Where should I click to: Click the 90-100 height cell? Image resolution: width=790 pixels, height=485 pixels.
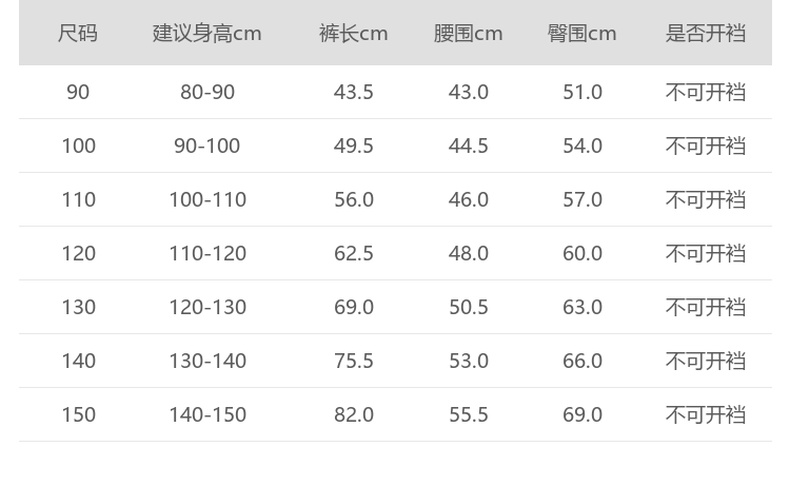point(207,146)
